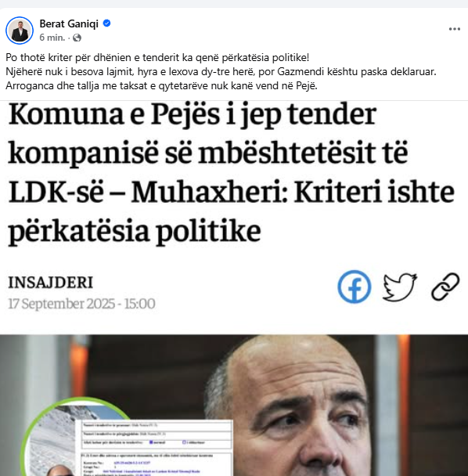The height and width of the screenshot is (476, 468).
Task: Click the post line mentioning Gazmendi
Action: click(x=221, y=72)
